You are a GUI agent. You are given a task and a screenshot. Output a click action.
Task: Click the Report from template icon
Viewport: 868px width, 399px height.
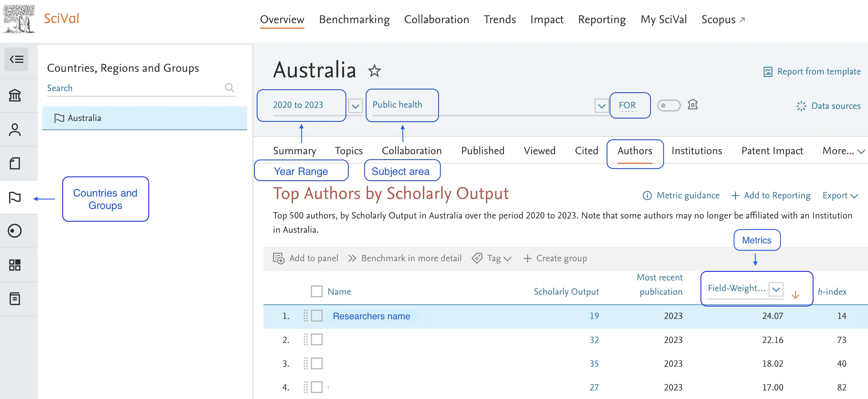pos(768,72)
